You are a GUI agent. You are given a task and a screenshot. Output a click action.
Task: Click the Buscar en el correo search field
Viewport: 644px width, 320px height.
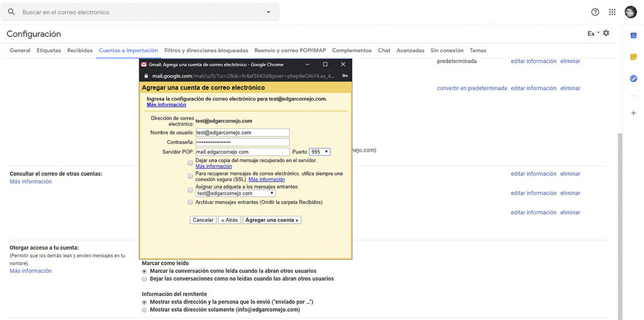[140, 13]
